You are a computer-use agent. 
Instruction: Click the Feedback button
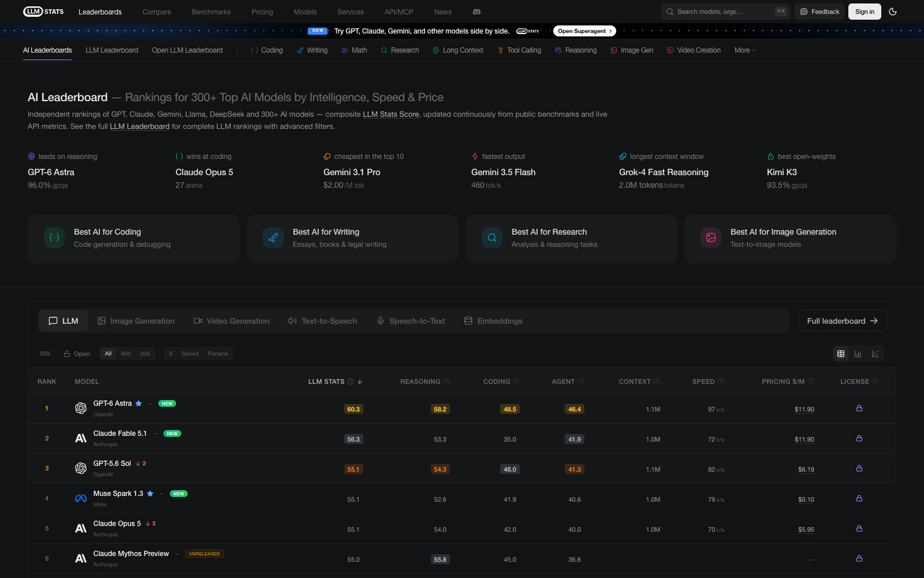pos(819,12)
